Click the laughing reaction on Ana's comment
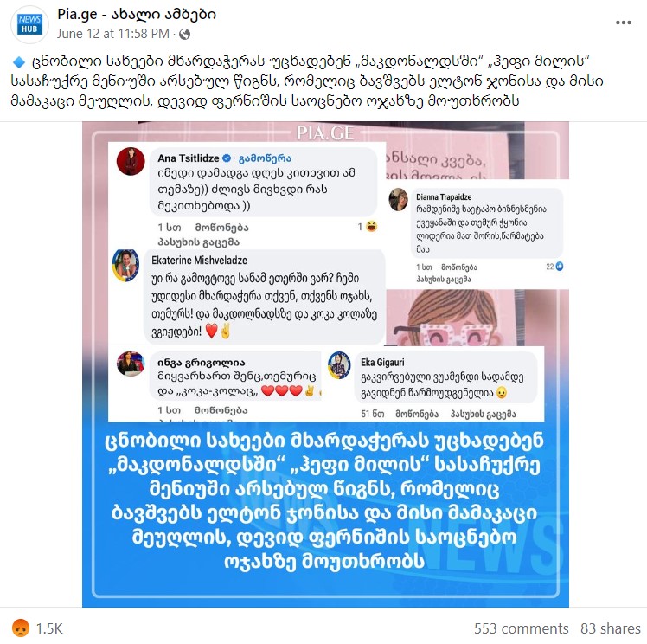The height and width of the screenshot is (644, 647). [x=371, y=227]
